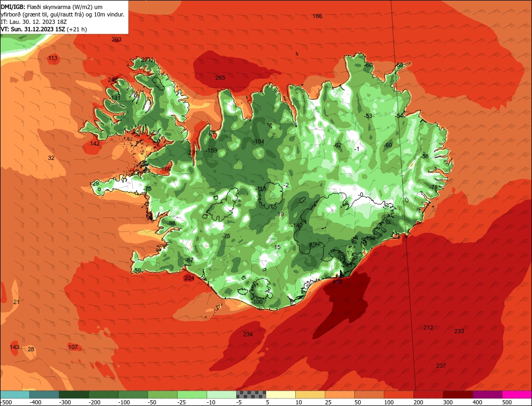532x406 pixels.
Task: Click the red legend swatch between 100 and 200
Action: (399, 394)
